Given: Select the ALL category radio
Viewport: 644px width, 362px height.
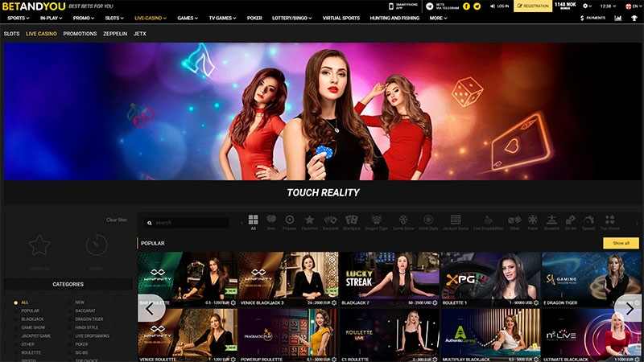Looking at the screenshot, I should click(15, 302).
